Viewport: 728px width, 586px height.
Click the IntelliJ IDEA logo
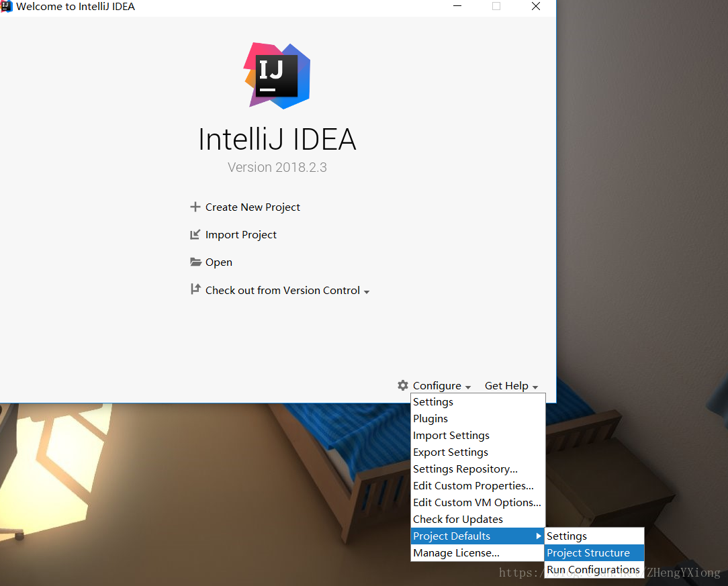(x=277, y=76)
